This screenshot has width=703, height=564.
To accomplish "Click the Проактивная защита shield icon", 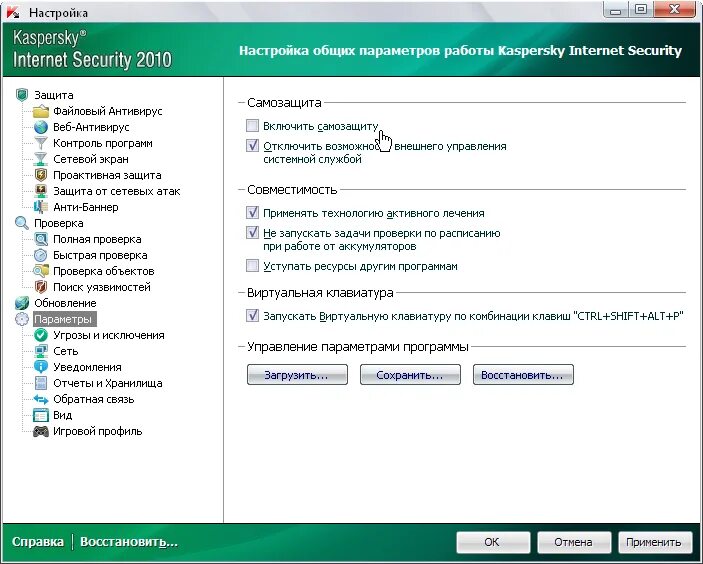I will coord(41,175).
